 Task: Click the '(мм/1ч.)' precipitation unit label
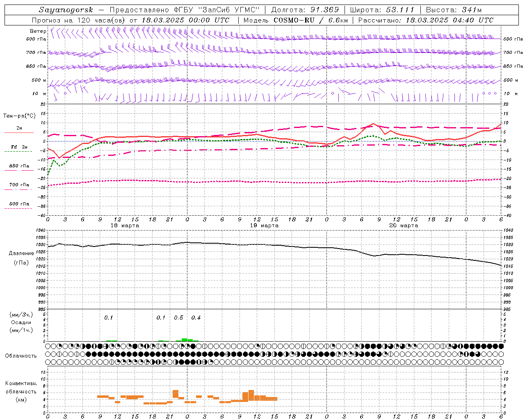(21, 330)
